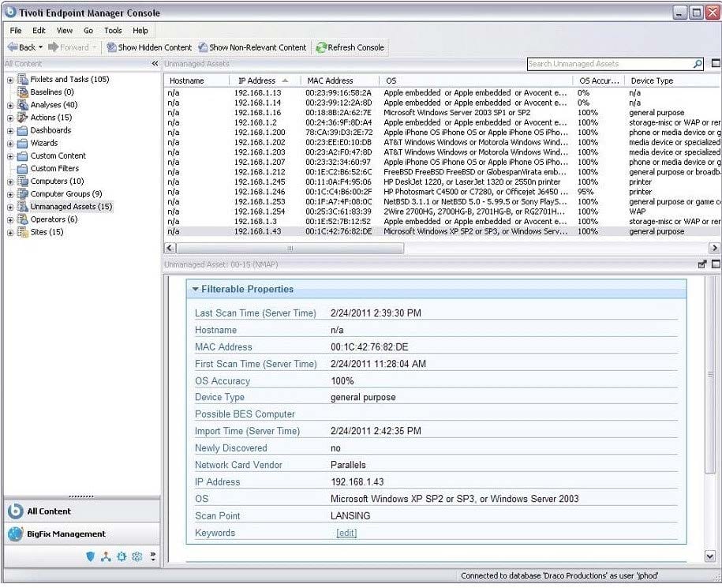Screen dimensions: 722x588
Task: Expand the Fixlets and Tasks node
Action: coord(10,81)
